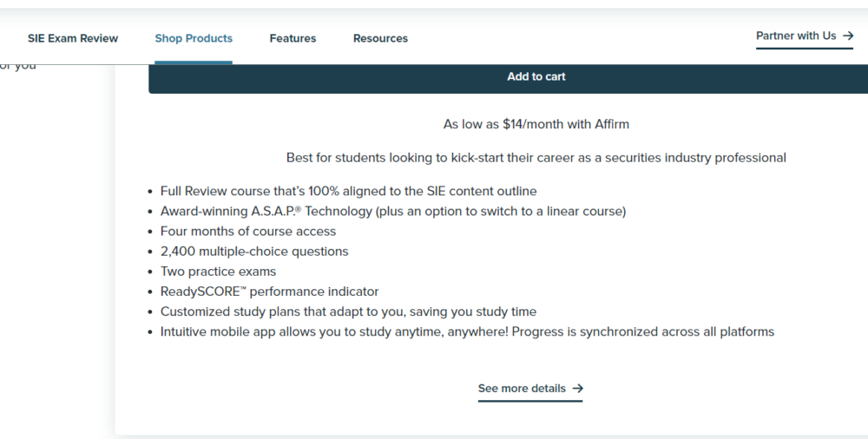Click the Affirm monthly payment text
This screenshot has height=439, width=868.
[x=536, y=124]
